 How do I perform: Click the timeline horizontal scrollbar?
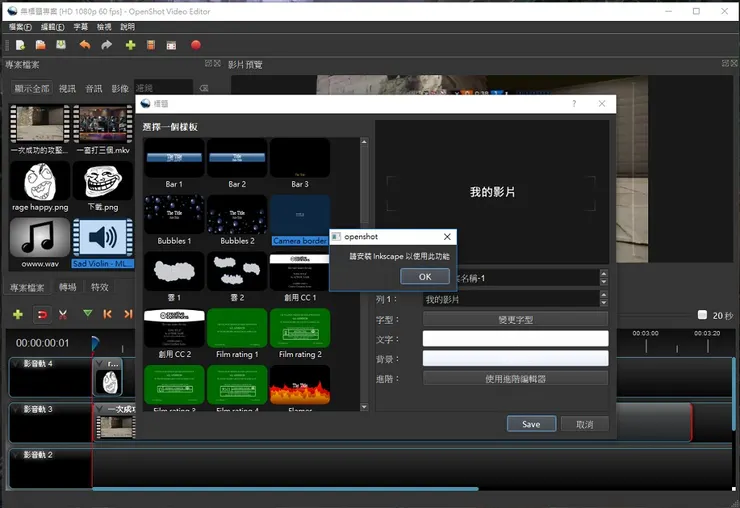286,489
